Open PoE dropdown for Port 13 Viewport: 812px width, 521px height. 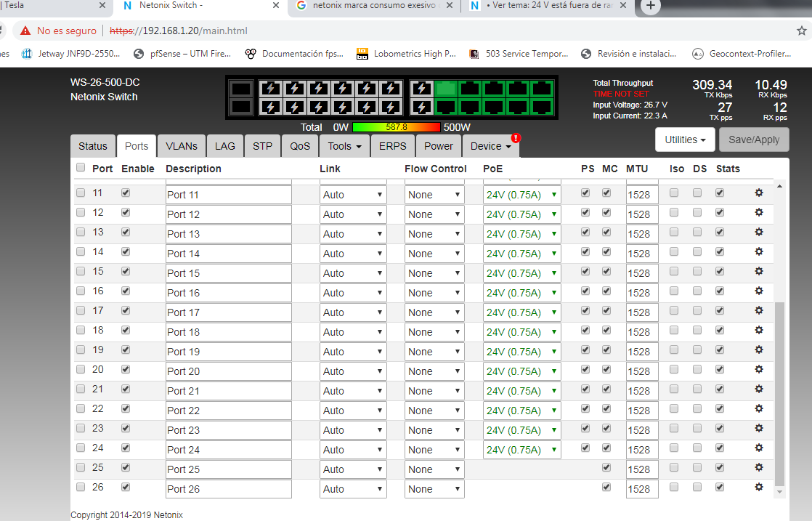point(521,234)
